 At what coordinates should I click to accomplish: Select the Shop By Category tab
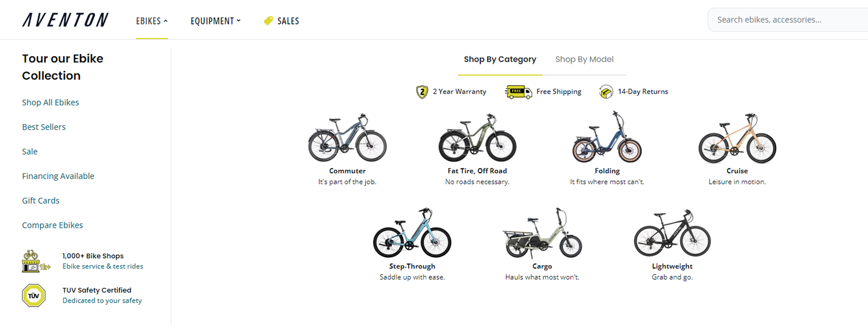pyautogui.click(x=499, y=59)
